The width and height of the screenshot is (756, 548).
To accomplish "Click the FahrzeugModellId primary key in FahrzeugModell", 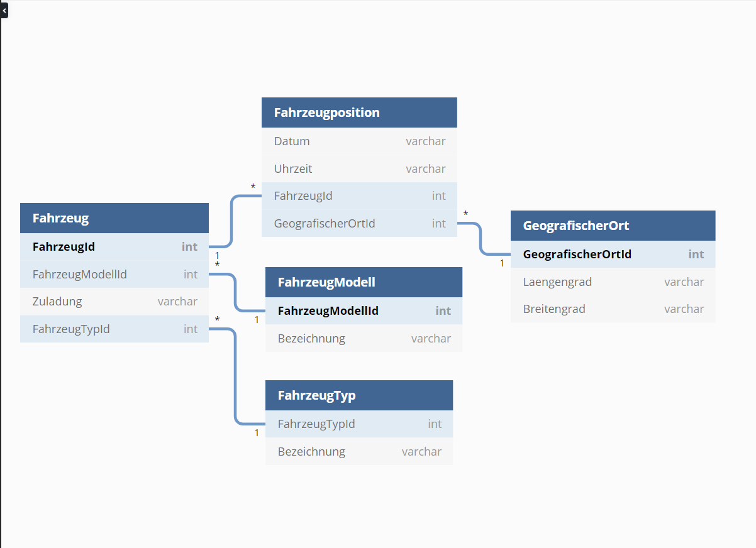I will pos(364,310).
